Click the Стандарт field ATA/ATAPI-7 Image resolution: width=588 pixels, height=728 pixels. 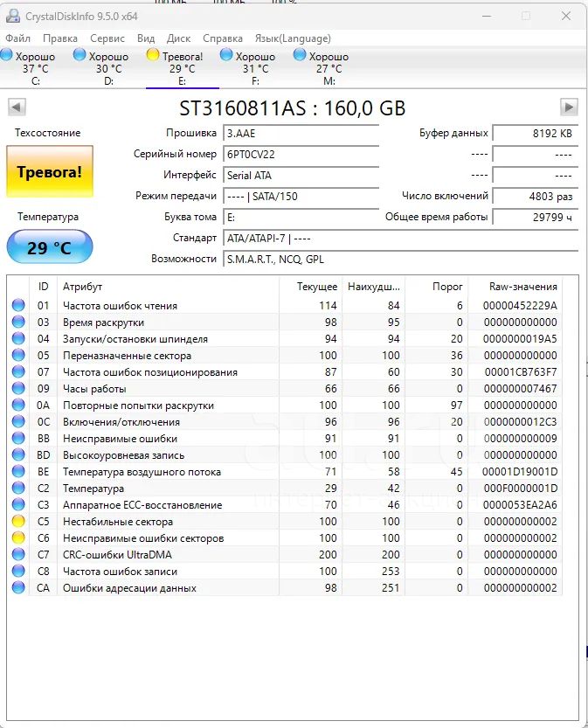click(x=400, y=239)
